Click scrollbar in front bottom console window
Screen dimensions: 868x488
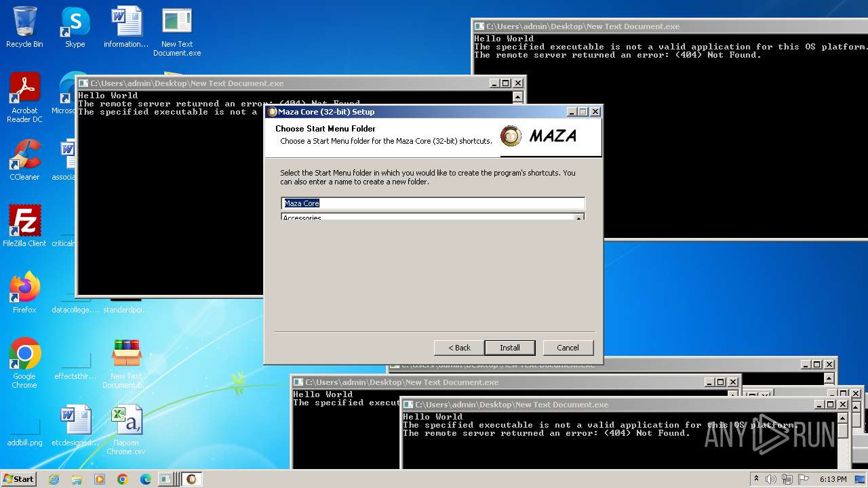coord(842,441)
